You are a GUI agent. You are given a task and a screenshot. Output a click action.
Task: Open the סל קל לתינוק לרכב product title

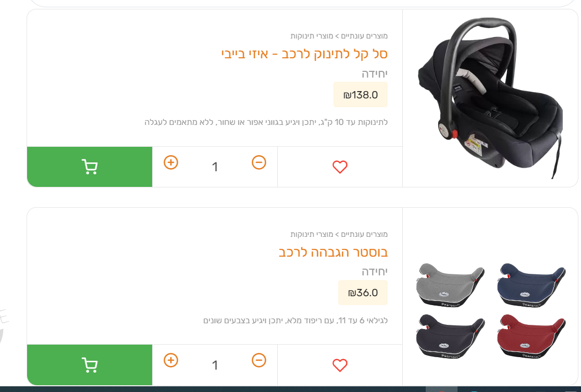(305, 54)
